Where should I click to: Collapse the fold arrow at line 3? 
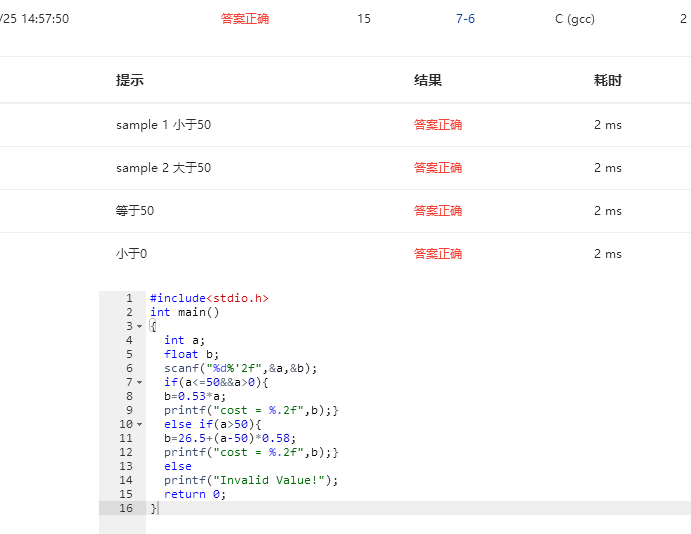(x=139, y=326)
